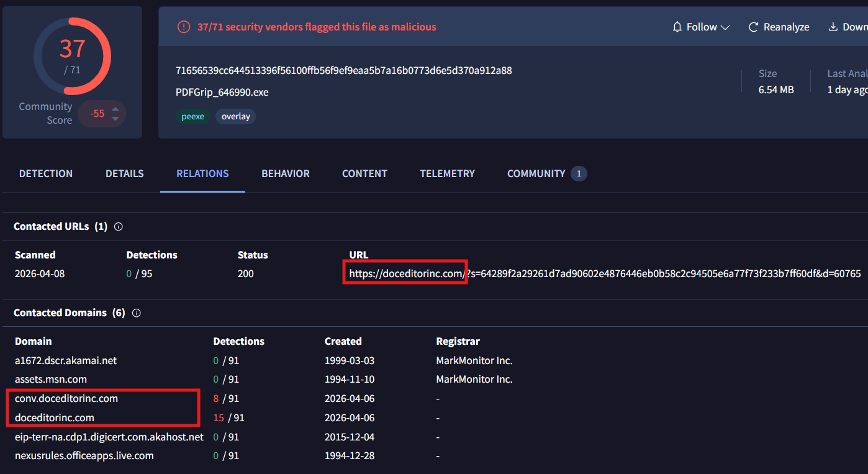The height and width of the screenshot is (474, 868).
Task: Click the Status column header
Action: [253, 255]
